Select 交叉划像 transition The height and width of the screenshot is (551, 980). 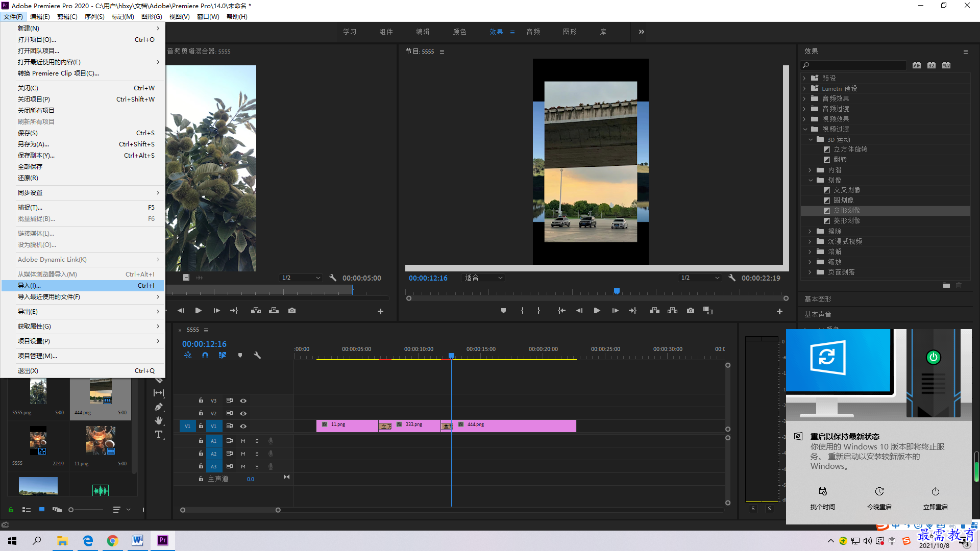(x=846, y=190)
